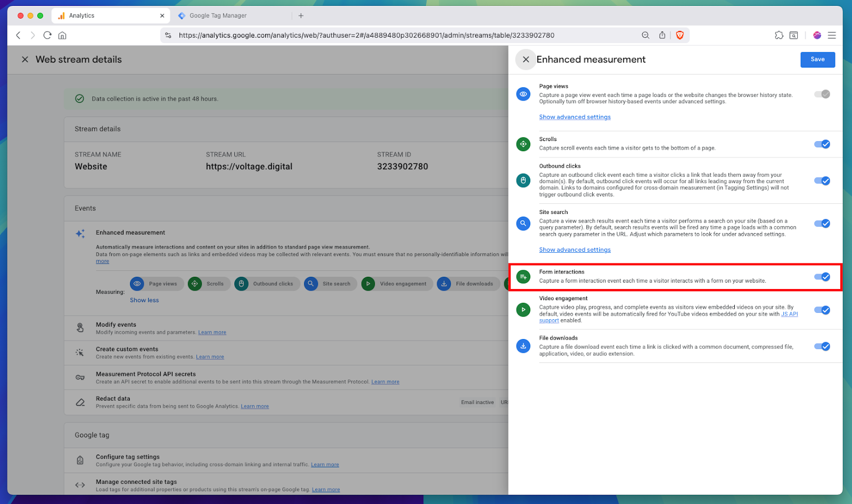
Task: Collapse measuring chips with Show less
Action: [144, 300]
